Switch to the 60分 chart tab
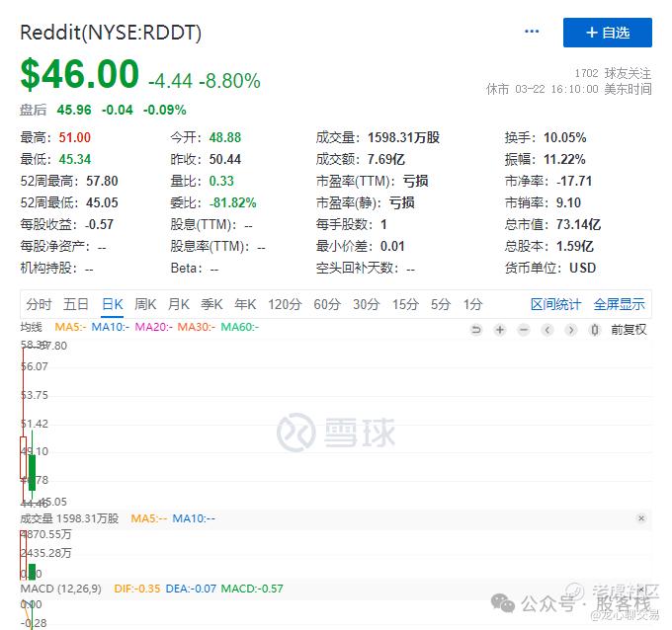 (x=327, y=304)
